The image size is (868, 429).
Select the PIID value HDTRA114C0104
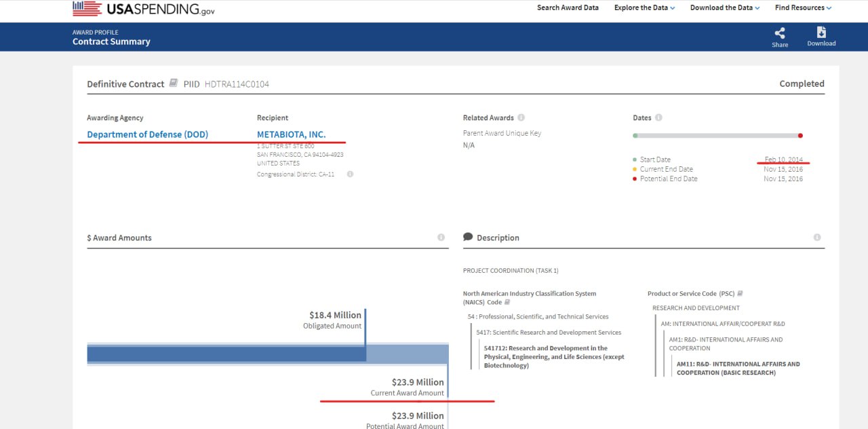pyautogui.click(x=237, y=84)
